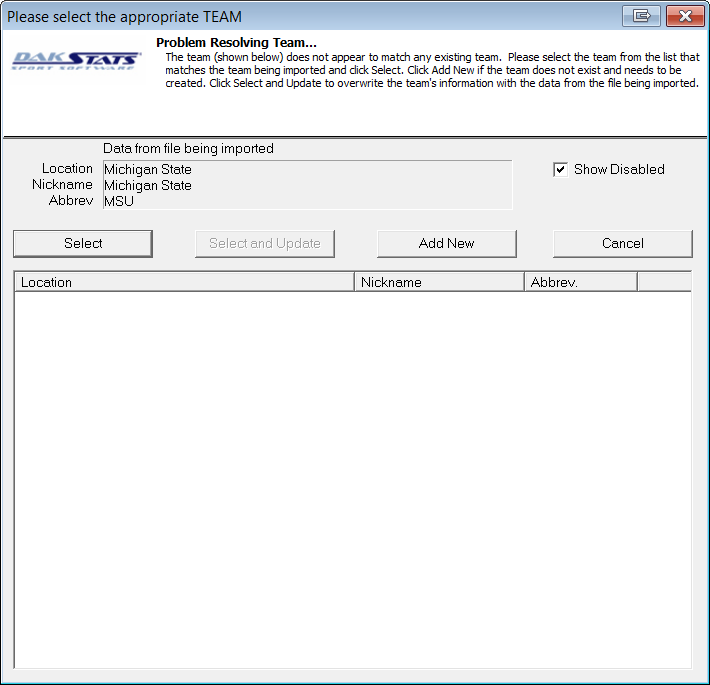710x685 pixels.
Task: Click the Data from file being imported label
Action: [188, 149]
